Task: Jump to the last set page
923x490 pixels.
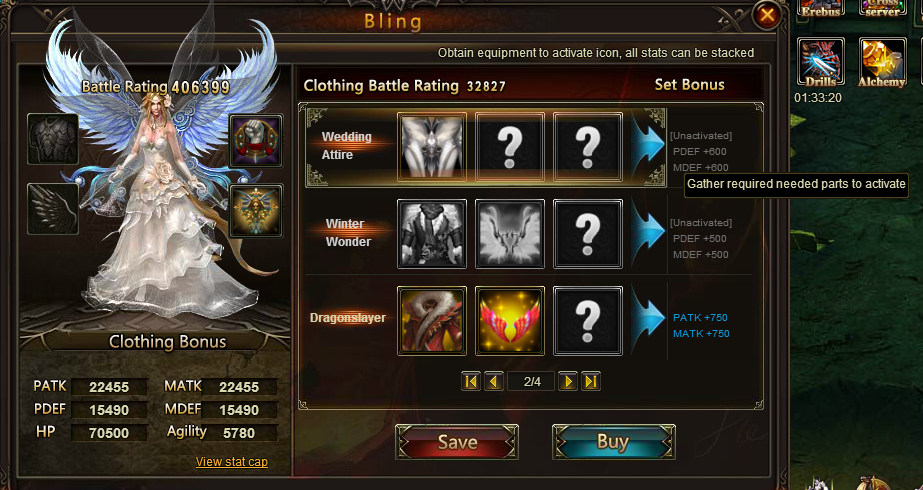Action: [591, 382]
